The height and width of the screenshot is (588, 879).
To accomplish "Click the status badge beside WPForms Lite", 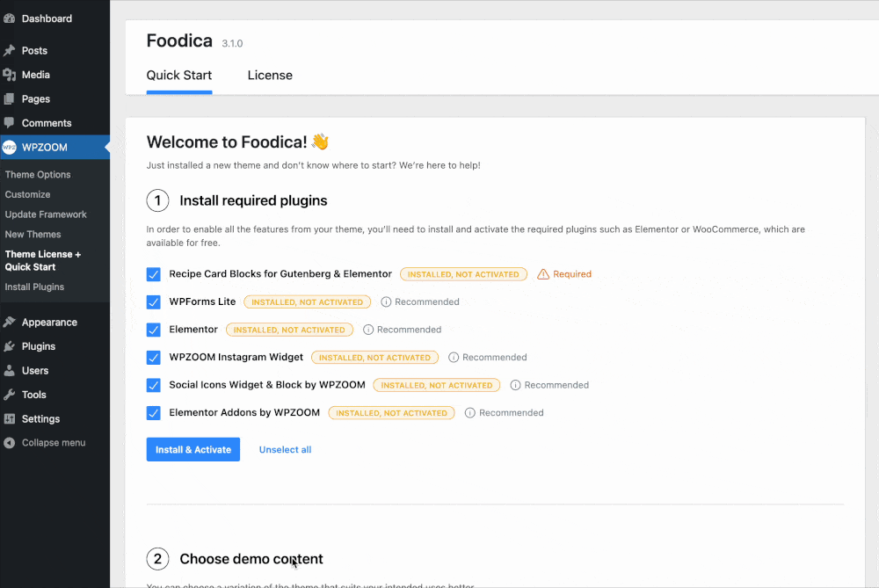I will pos(307,302).
